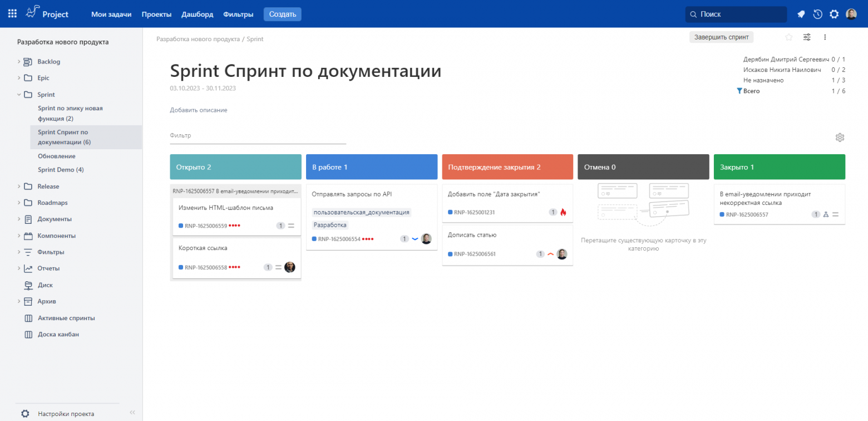Select the Открыто column header
The image size is (868, 421).
235,167
